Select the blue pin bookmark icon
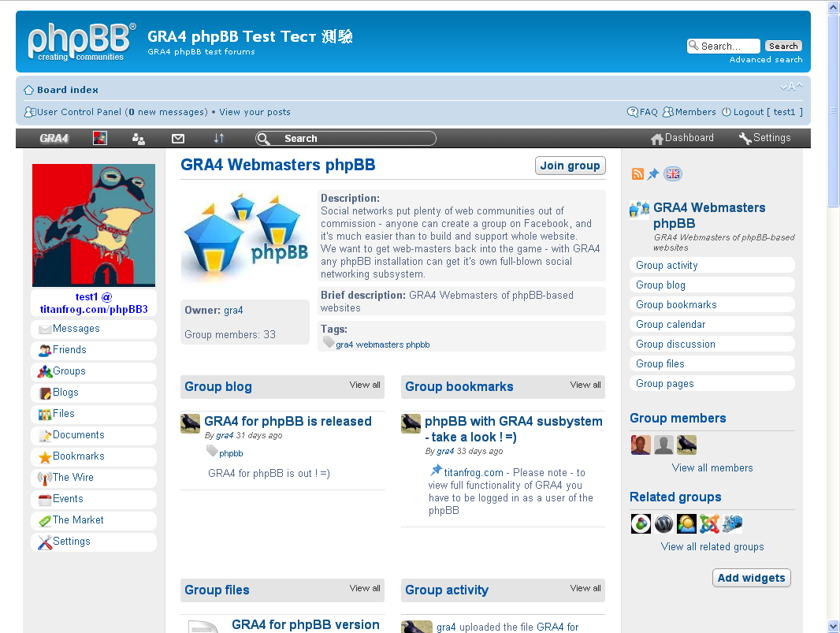This screenshot has width=840, height=633. [655, 173]
